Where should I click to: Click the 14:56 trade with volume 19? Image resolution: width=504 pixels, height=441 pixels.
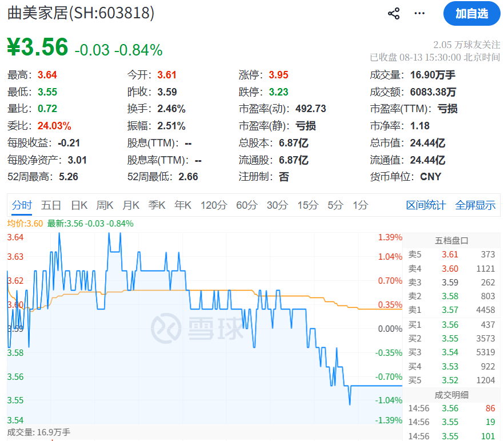click(x=451, y=422)
